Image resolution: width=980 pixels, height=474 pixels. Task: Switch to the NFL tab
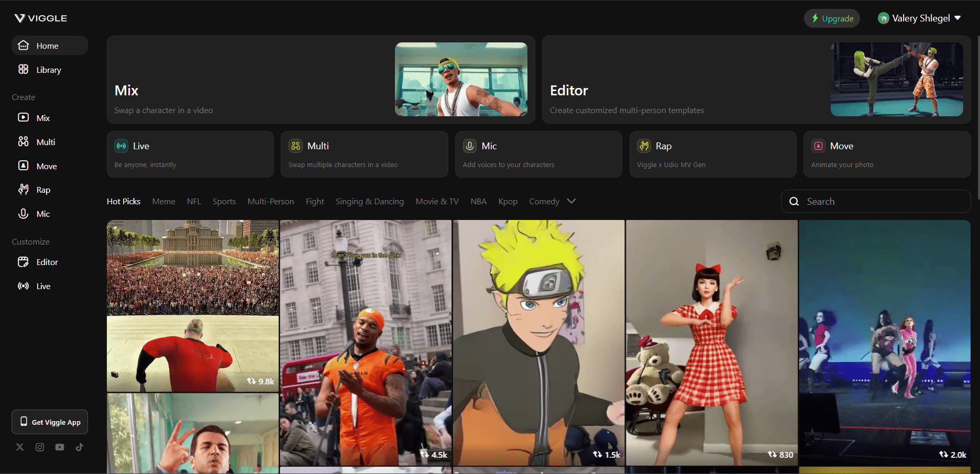coord(194,202)
